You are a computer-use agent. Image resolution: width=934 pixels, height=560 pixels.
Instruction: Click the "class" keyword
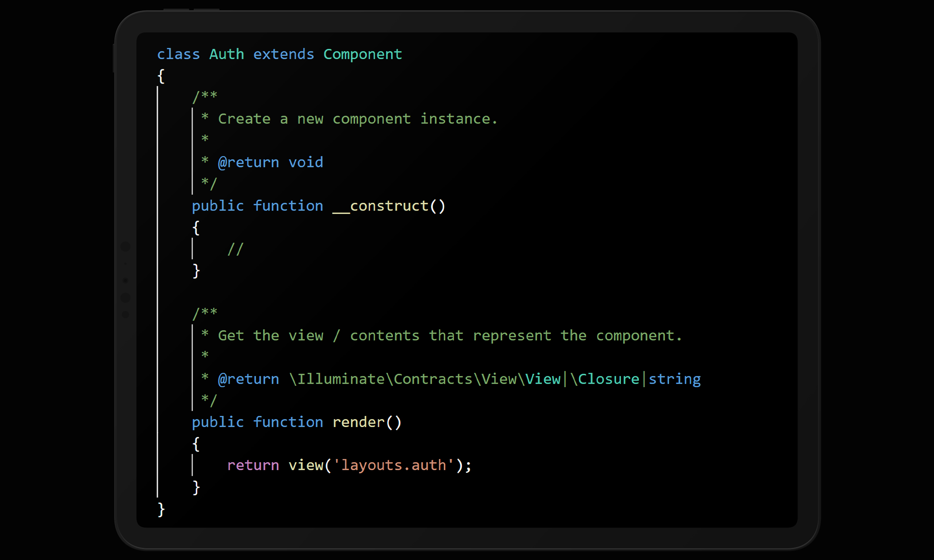[x=178, y=54]
